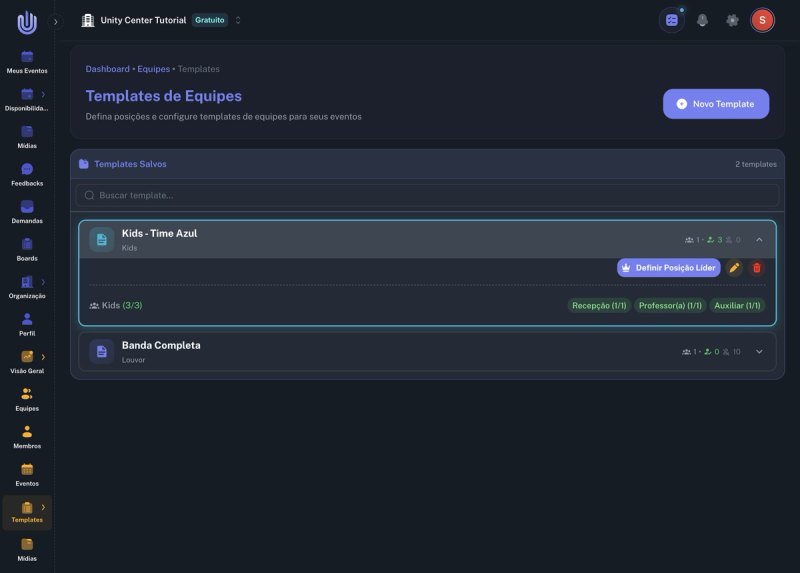Screen dimensions: 800x573
Task: Click the Gratuito plan badge
Action: [210, 20]
